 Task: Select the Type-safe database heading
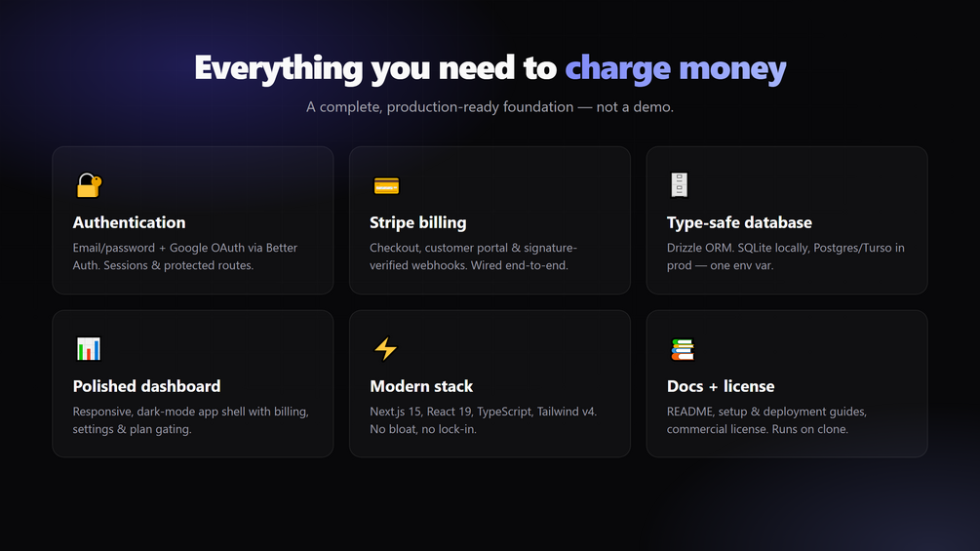pyautogui.click(x=739, y=223)
